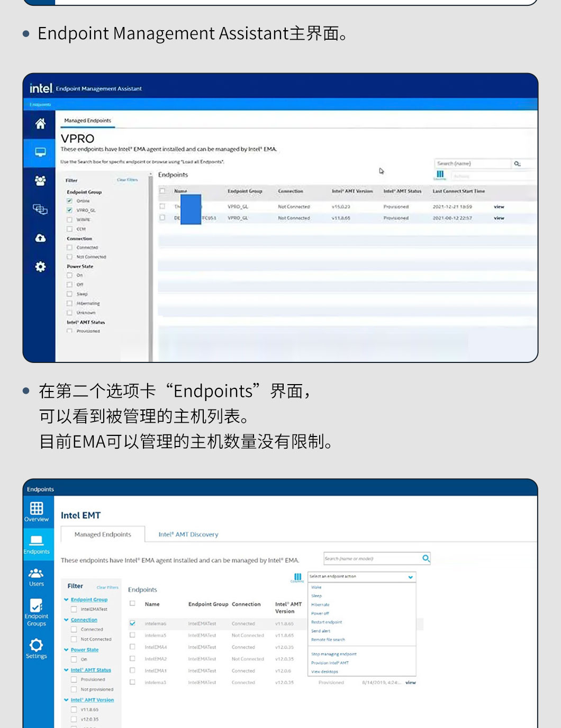Image resolution: width=561 pixels, height=728 pixels.
Task: Toggle the Online filter checkbox in VPRO
Action: (69, 201)
